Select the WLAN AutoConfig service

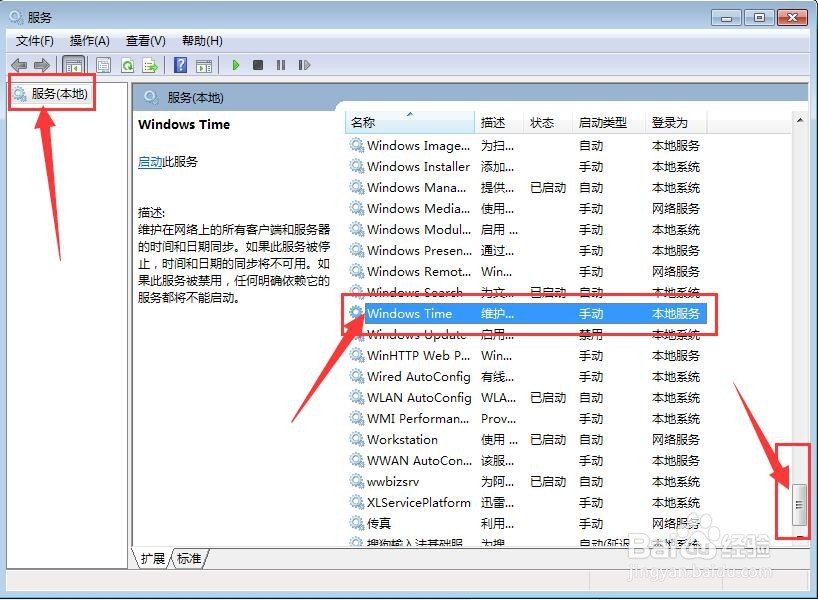(x=526, y=398)
